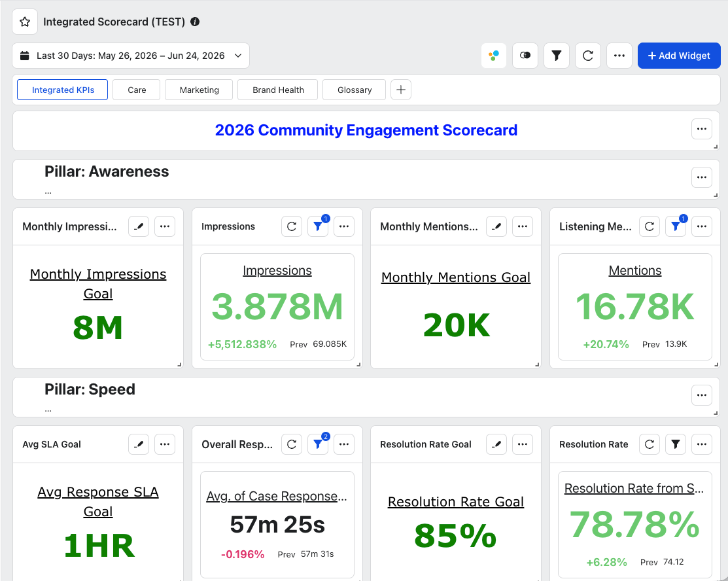Viewport: 728px width, 581px height.
Task: Open more options on Listening Mentions widget
Action: (702, 226)
